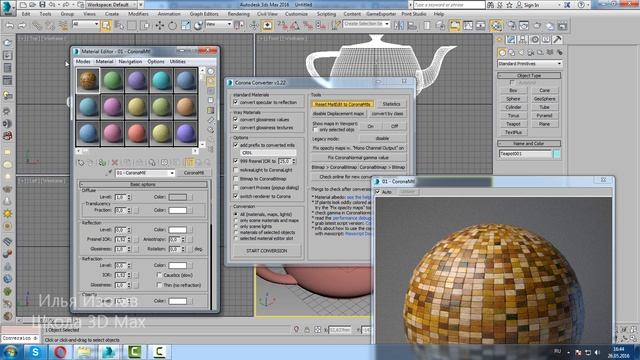The width and height of the screenshot is (640, 360).
Task: Toggle Auto checkbox in 01 - CoronaMtl preview
Action: [x=378, y=192]
